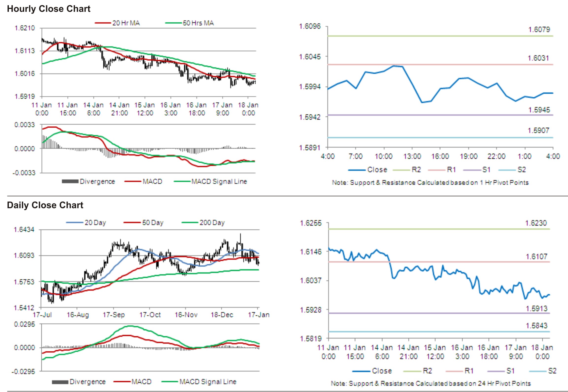Click the R1 value label 1.6031
This screenshot has height=392, width=568.
click(538, 58)
